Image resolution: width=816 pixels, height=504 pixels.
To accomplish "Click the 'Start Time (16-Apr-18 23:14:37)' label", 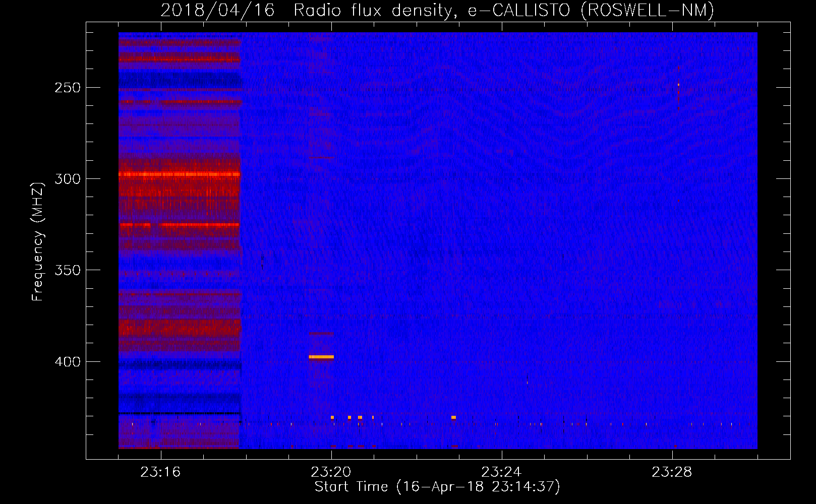I will pyautogui.click(x=437, y=487).
